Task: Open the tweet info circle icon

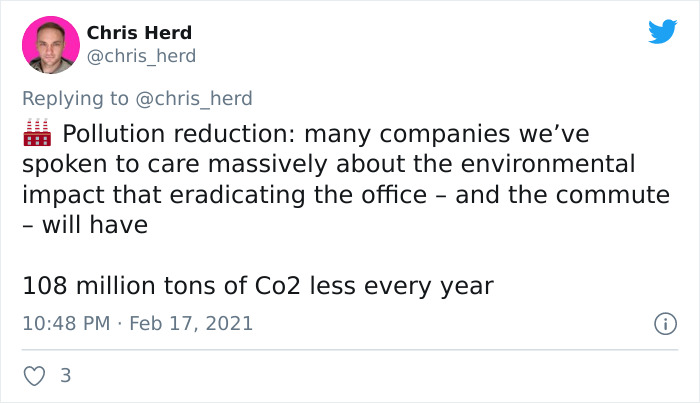Action: coord(661,323)
